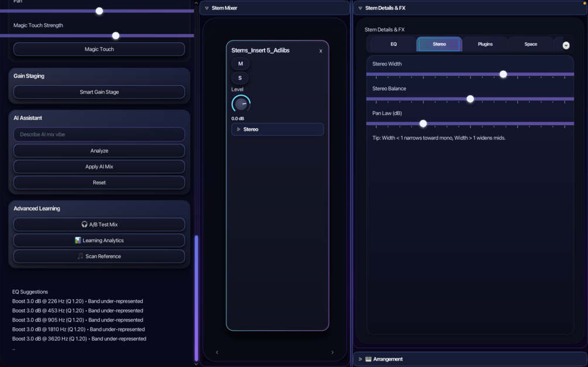Expand the Stereo section in stem card
The height and width of the screenshot is (367, 588).
click(277, 129)
